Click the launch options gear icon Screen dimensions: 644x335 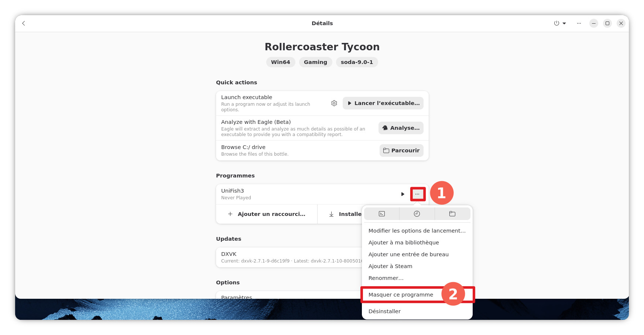[334, 103]
